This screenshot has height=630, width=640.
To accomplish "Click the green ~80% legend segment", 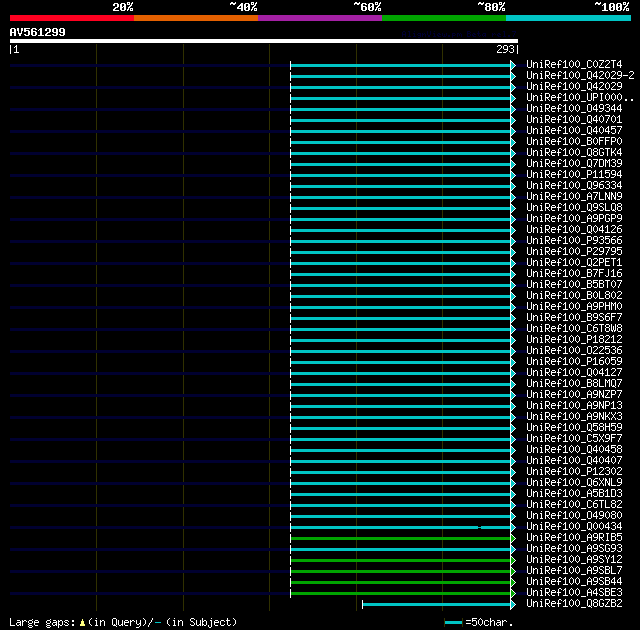I will (444, 18).
